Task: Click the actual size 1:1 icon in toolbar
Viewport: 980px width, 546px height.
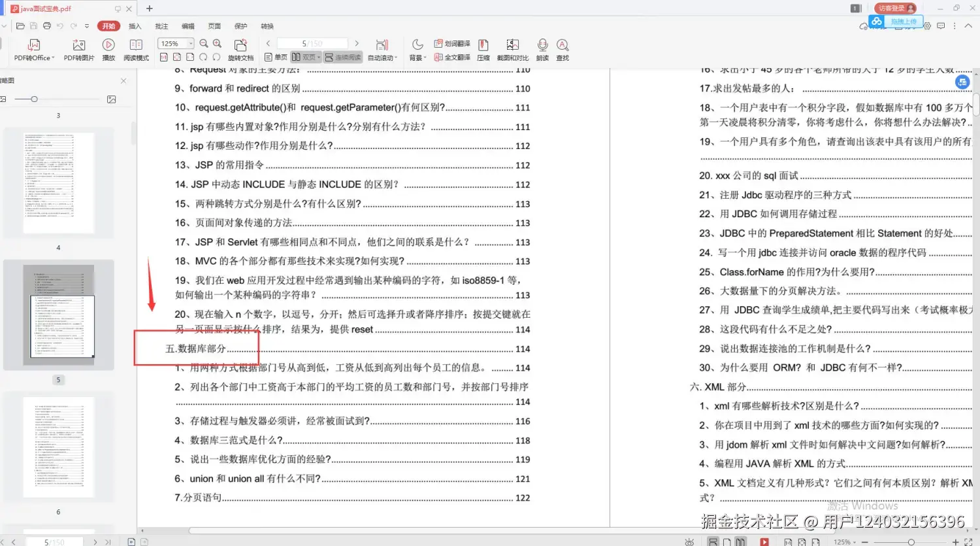Action: point(164,58)
